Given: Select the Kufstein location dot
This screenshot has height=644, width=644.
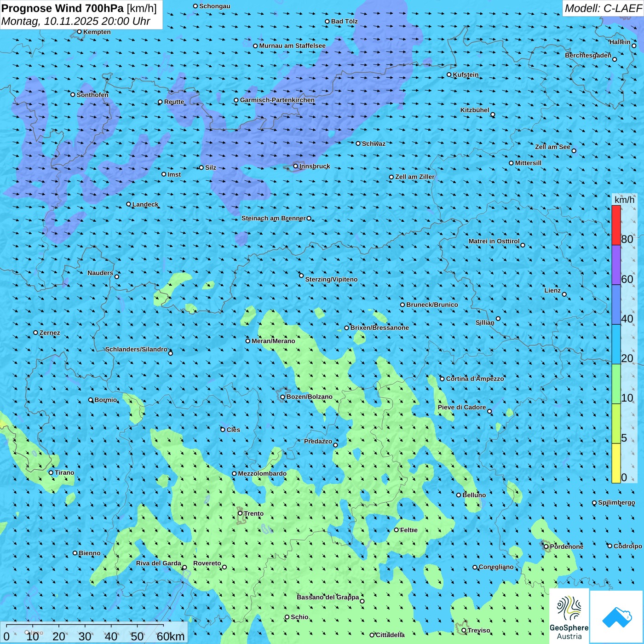Looking at the screenshot, I should point(449,75).
